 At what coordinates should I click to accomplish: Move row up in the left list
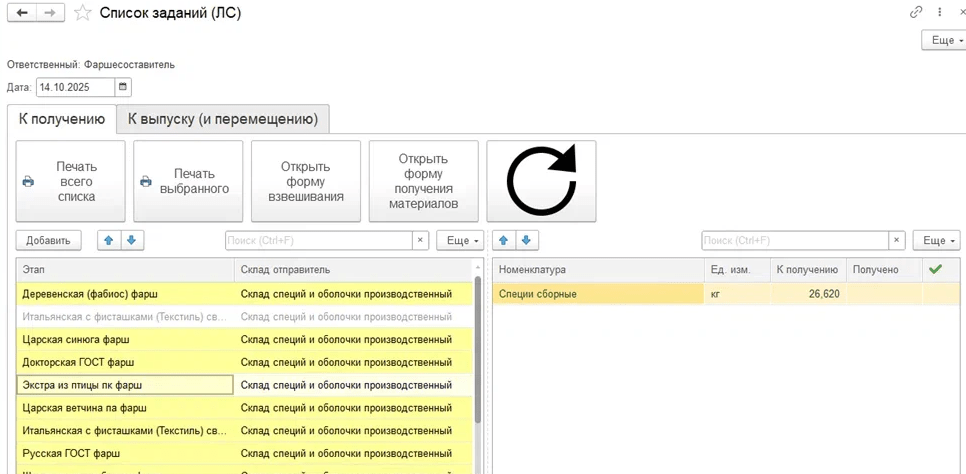click(109, 241)
